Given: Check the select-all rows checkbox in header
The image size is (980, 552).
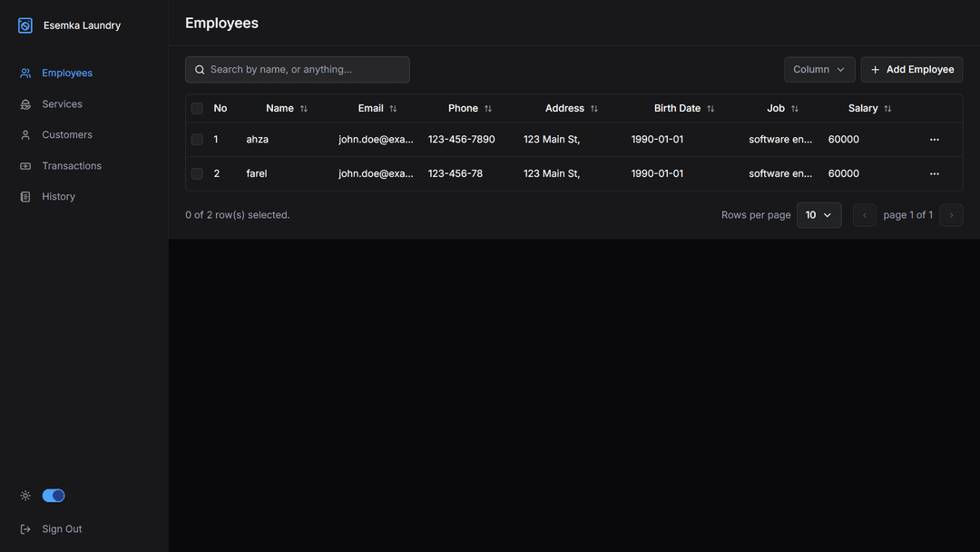Looking at the screenshot, I should [197, 109].
